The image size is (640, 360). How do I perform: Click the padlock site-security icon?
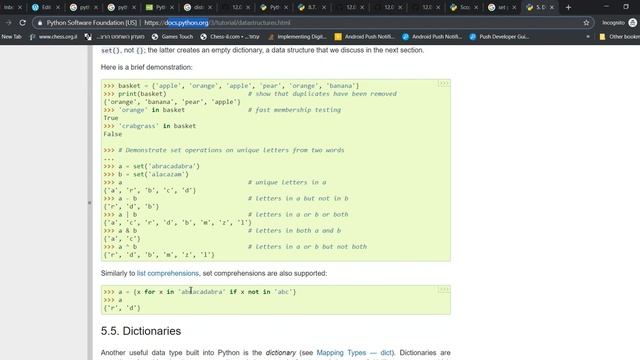(x=40, y=23)
